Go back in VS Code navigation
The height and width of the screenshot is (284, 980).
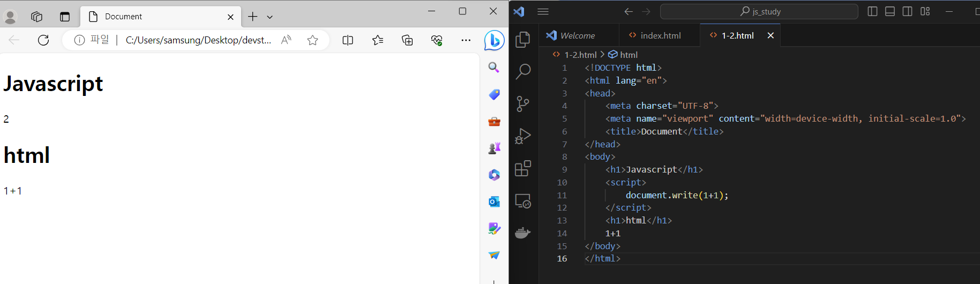[x=629, y=11]
